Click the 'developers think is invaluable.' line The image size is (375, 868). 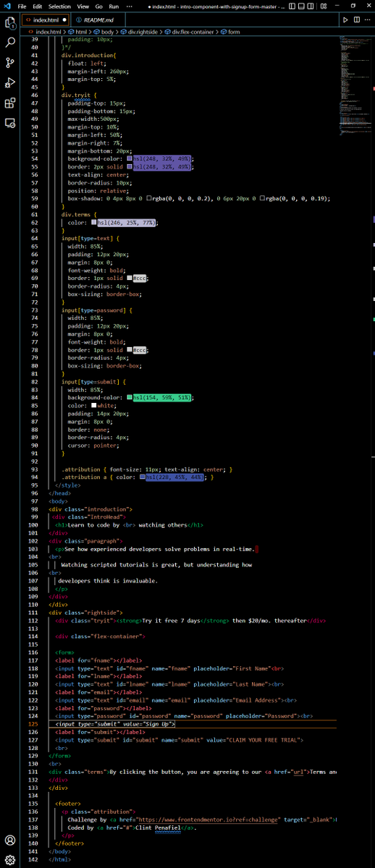(x=108, y=581)
